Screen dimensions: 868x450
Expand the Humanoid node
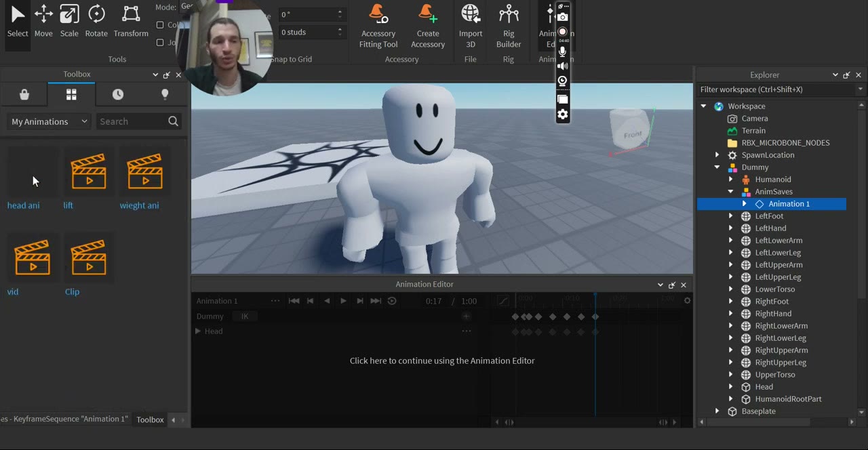coord(730,180)
